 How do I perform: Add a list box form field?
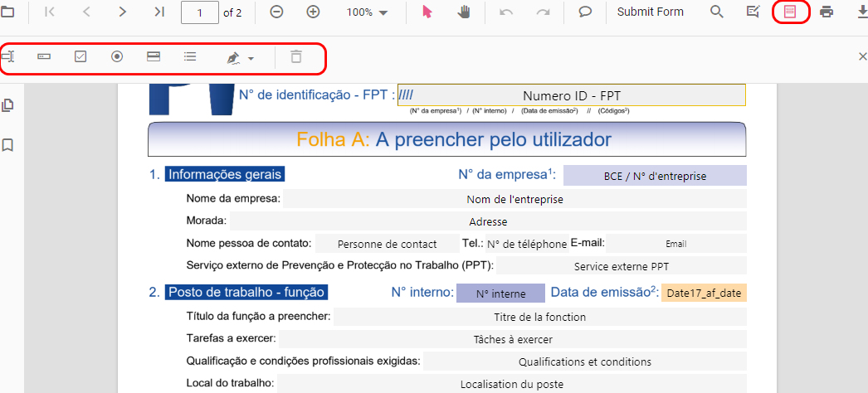pyautogui.click(x=190, y=56)
